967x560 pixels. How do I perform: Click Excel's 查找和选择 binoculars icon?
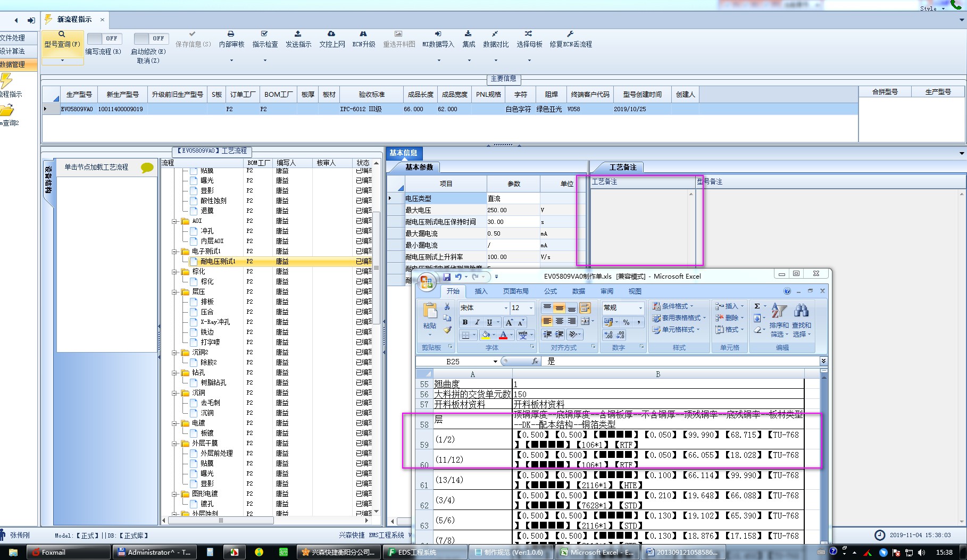(x=801, y=311)
